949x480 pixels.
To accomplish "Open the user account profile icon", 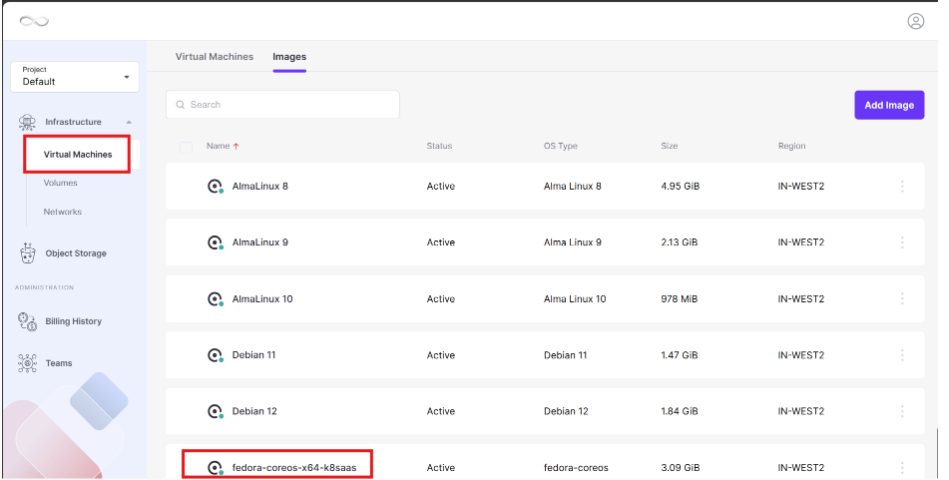I will (x=916, y=21).
